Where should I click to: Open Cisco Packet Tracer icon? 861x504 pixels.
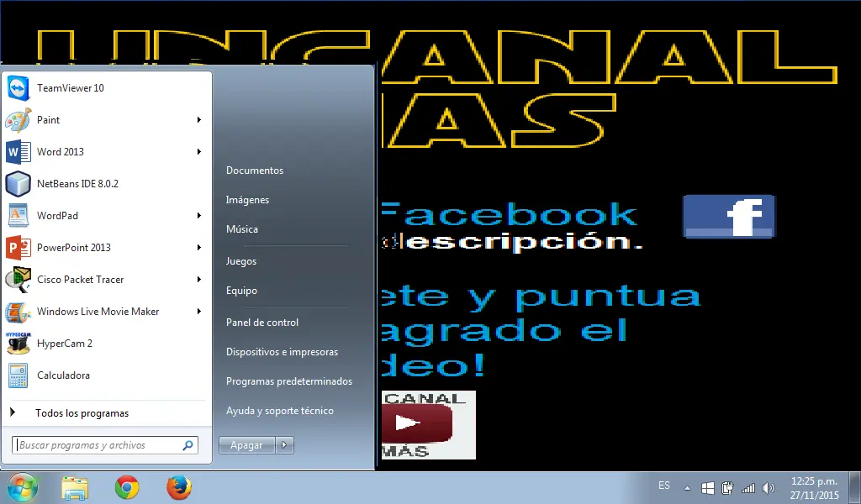click(x=18, y=280)
